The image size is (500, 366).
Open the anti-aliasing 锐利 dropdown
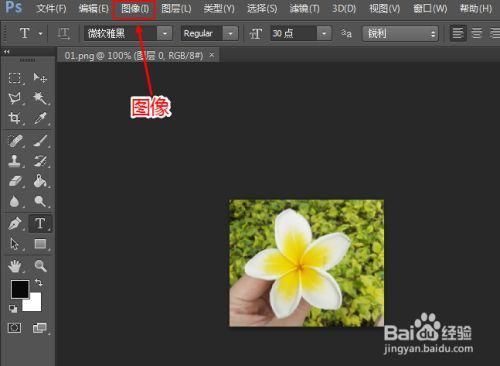click(400, 34)
